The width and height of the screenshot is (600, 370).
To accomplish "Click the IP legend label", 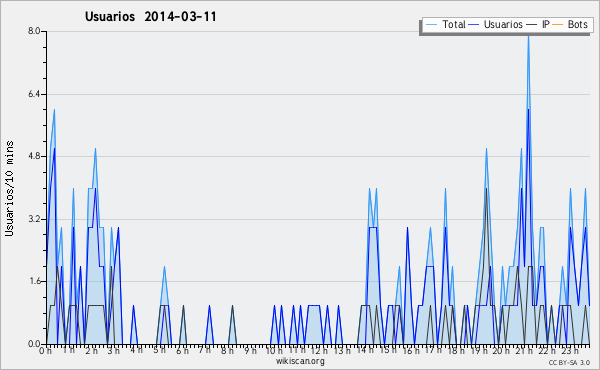I will (x=546, y=24).
